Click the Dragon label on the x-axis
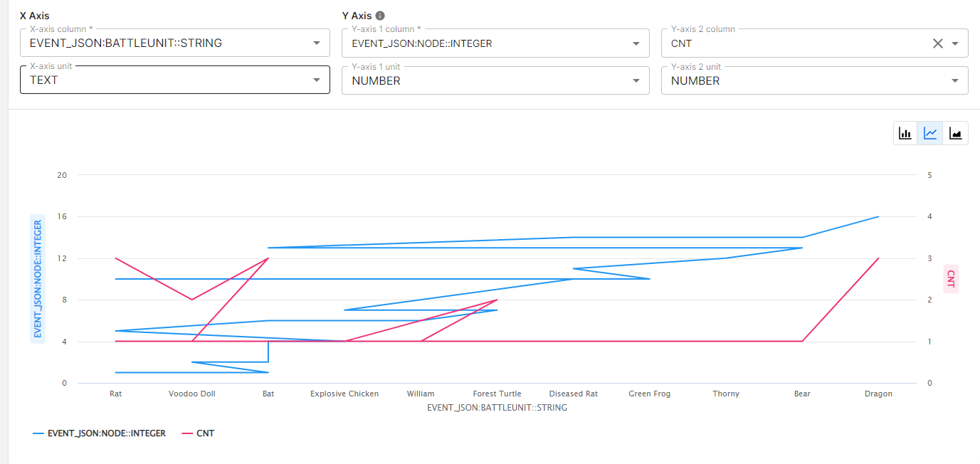 point(878,394)
